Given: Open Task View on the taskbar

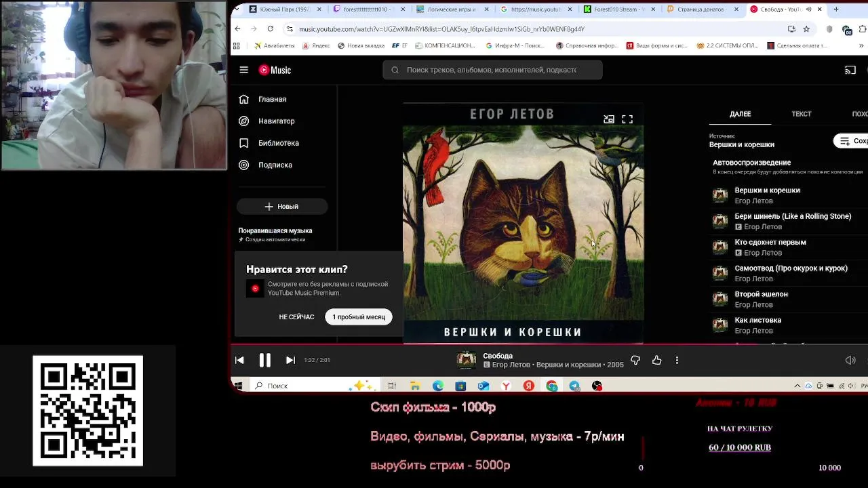Looking at the screenshot, I should [391, 386].
